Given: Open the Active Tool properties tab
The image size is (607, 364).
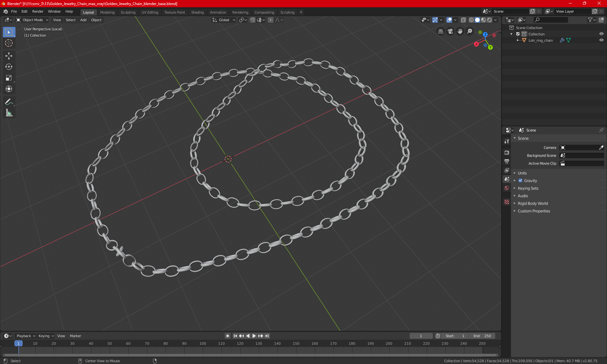Looking at the screenshot, I should click(x=507, y=141).
